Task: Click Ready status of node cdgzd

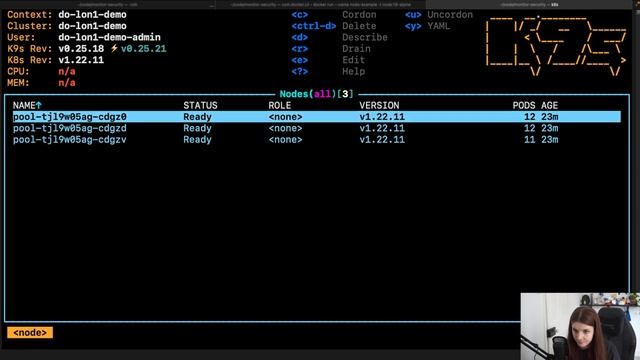Action: pyautogui.click(x=197, y=128)
